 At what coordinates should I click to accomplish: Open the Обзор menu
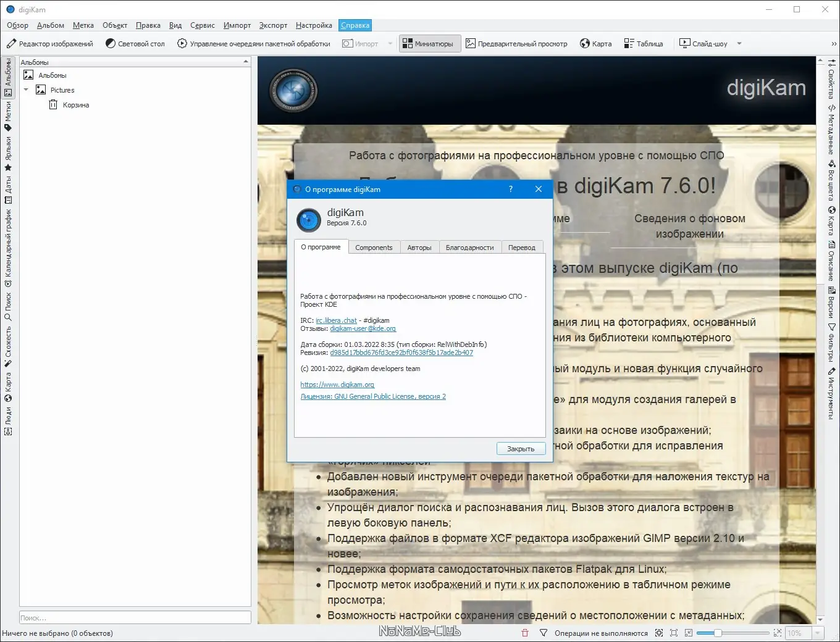[17, 25]
